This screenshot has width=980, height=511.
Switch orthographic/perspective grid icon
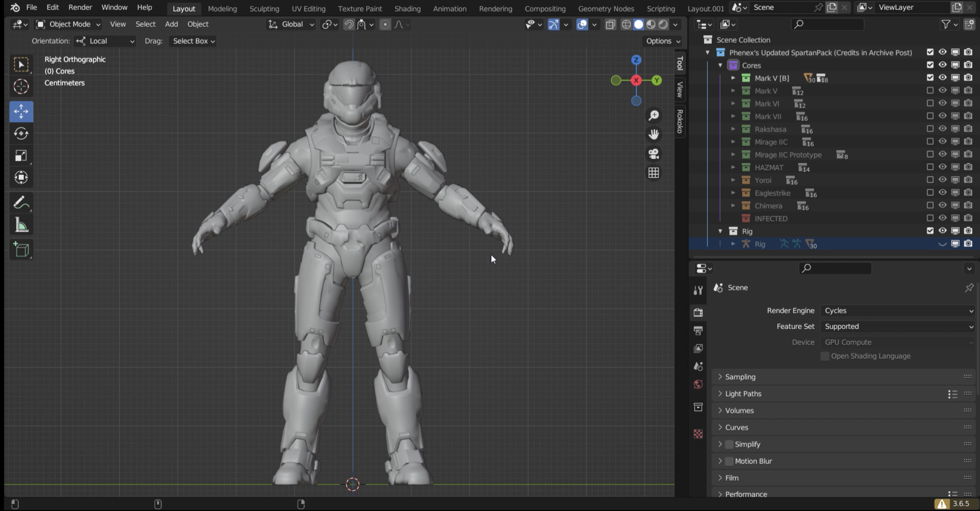click(x=654, y=173)
